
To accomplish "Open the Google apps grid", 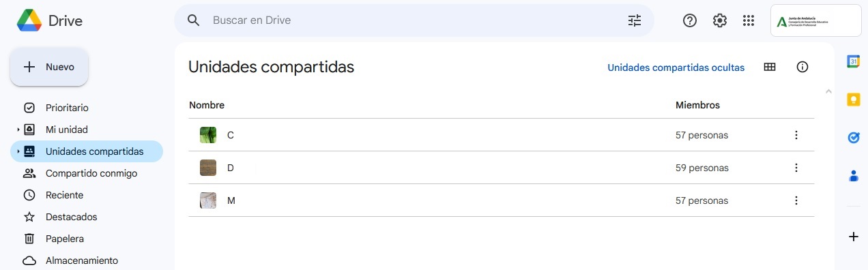I will click(x=749, y=20).
